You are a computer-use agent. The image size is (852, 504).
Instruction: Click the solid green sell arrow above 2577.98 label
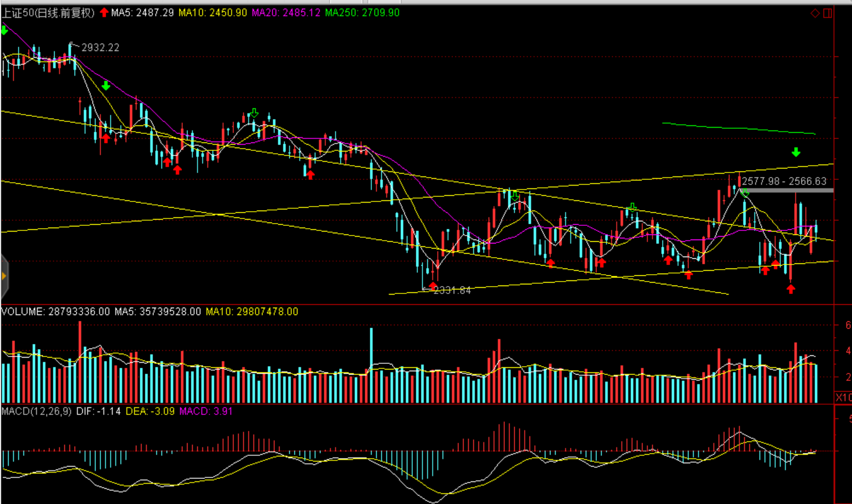(796, 152)
